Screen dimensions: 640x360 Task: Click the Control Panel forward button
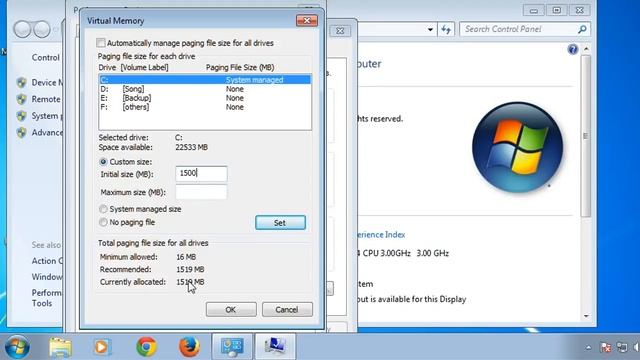coord(42,29)
